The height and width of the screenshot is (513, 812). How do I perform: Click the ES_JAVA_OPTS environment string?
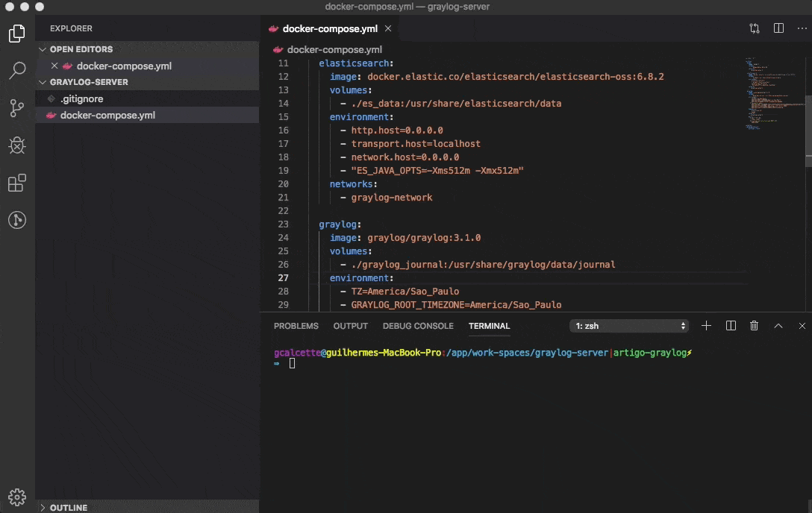pyautogui.click(x=437, y=171)
